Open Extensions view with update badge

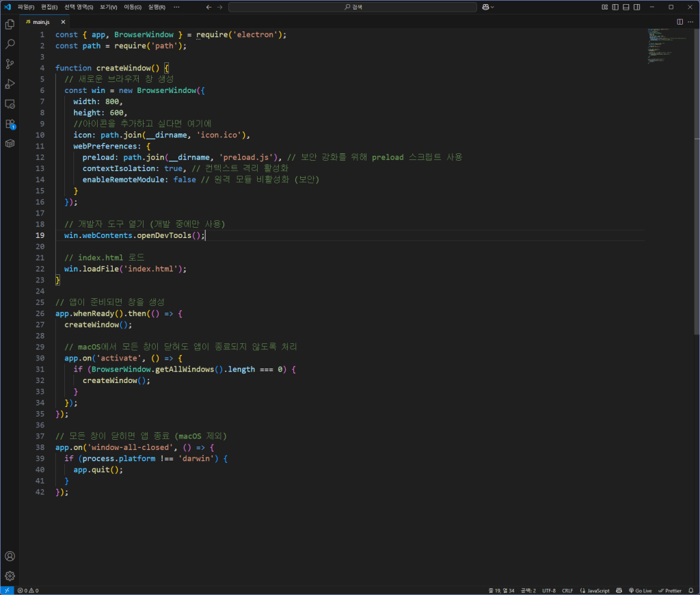(10, 124)
